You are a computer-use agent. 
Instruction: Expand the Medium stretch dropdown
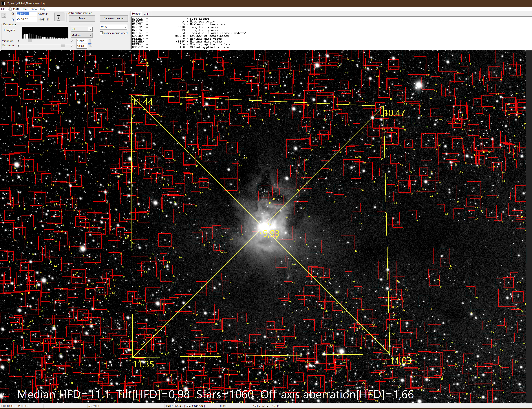click(82, 35)
